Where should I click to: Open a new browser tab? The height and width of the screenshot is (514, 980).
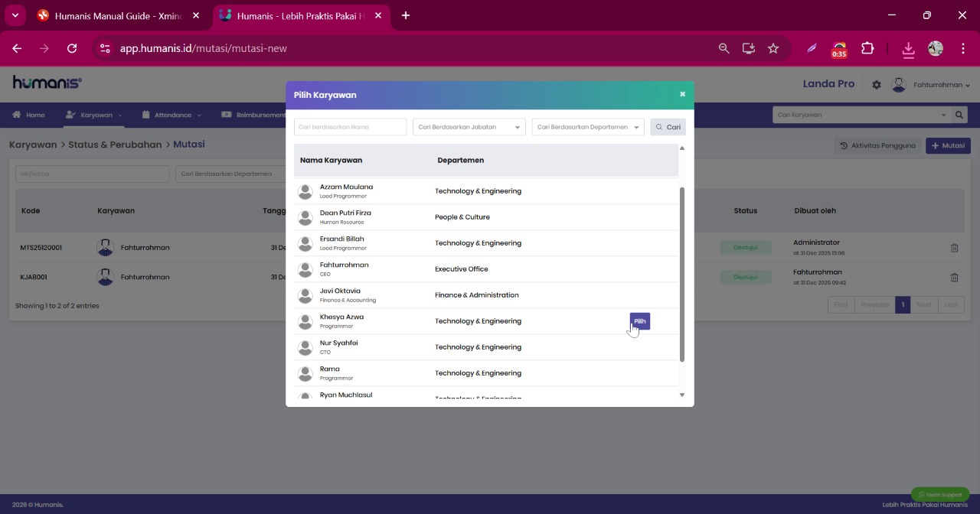pyautogui.click(x=405, y=15)
